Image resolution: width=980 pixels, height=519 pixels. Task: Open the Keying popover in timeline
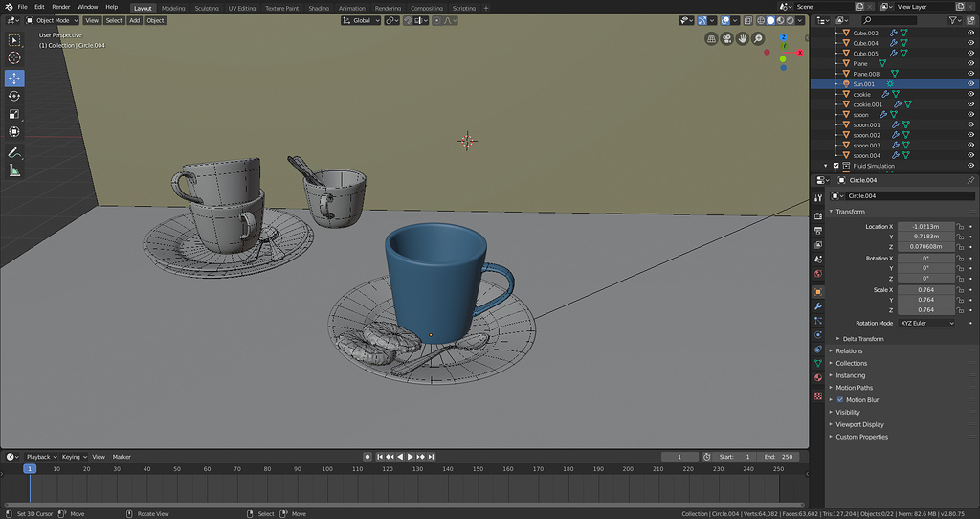click(x=74, y=457)
